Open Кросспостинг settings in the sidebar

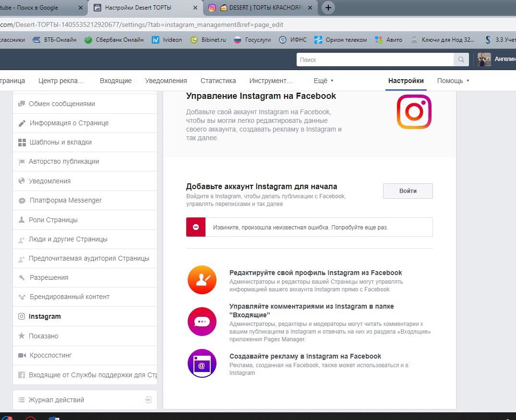click(85, 356)
